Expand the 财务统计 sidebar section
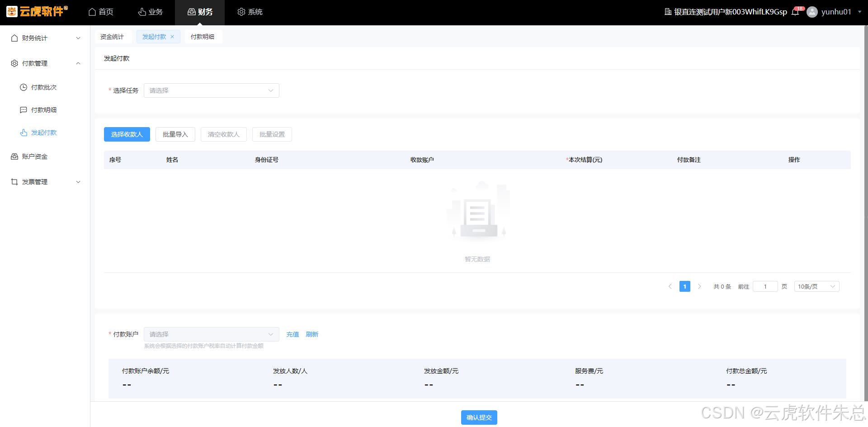 tap(45, 38)
